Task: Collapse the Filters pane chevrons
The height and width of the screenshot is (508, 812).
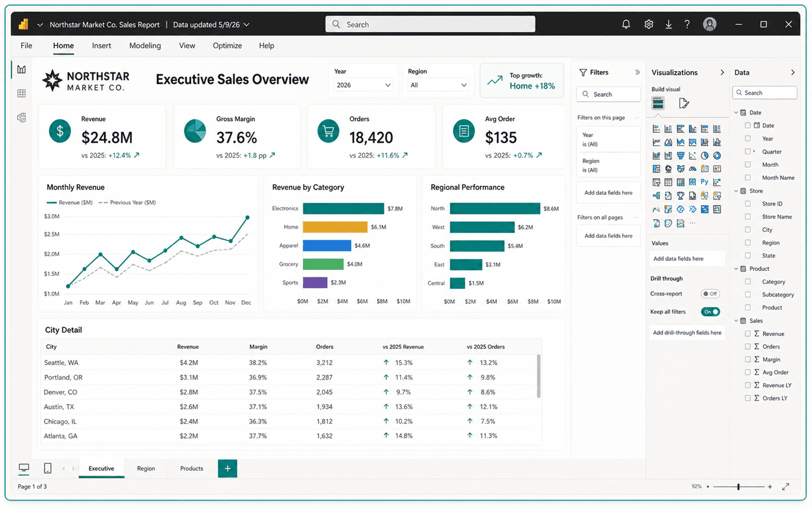Action: (x=637, y=73)
